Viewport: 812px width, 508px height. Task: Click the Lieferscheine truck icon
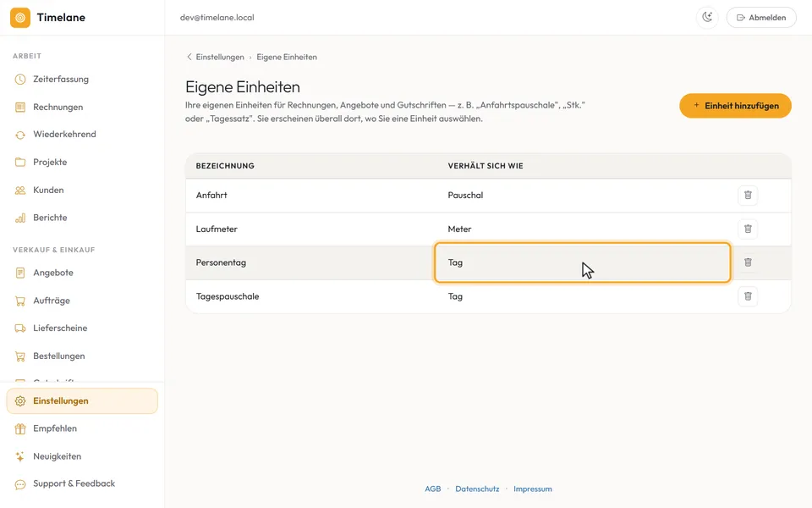click(x=20, y=329)
